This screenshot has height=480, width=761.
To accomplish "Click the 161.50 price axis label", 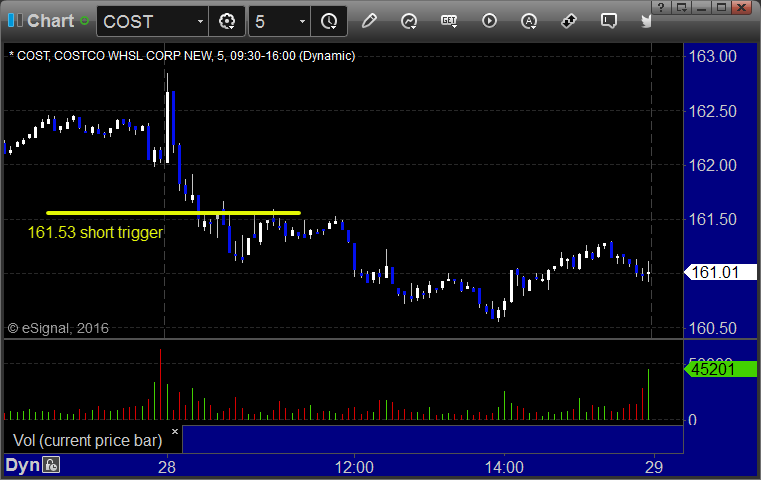I will point(712,219).
